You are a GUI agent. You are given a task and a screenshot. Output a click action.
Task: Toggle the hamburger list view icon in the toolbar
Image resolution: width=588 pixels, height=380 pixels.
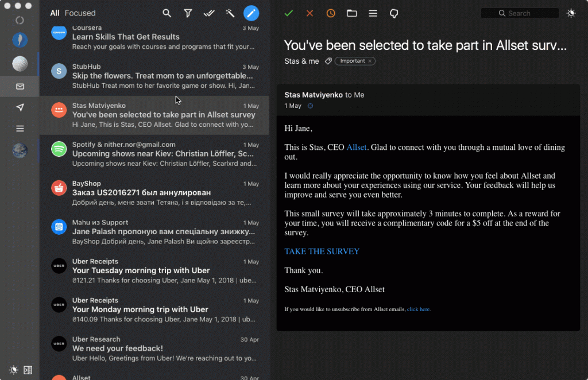click(373, 13)
